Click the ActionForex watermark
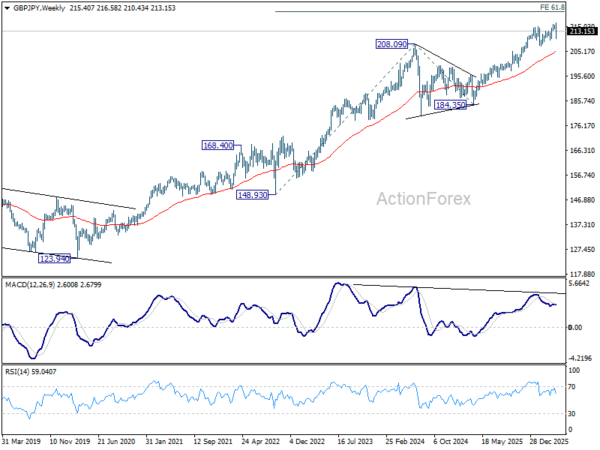 [x=424, y=199]
